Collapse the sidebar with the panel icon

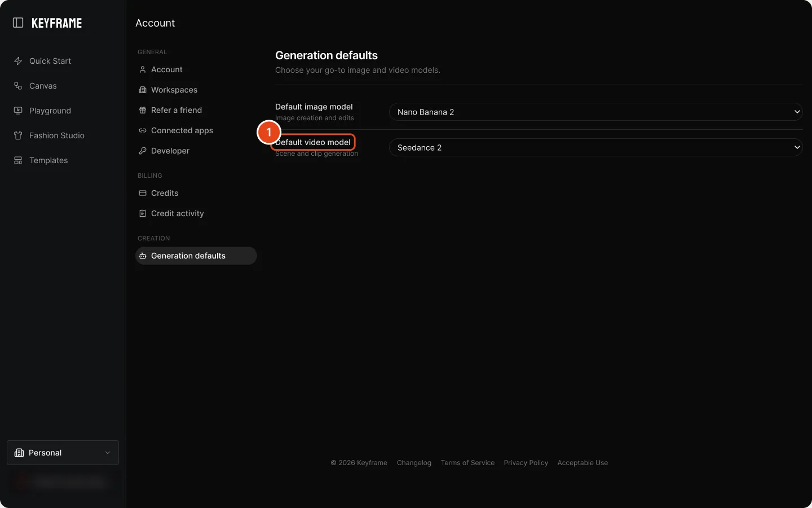point(18,23)
